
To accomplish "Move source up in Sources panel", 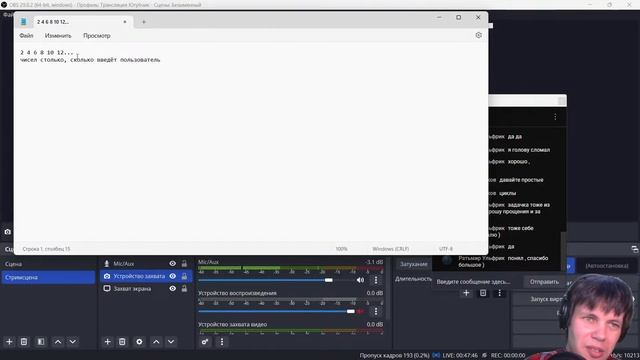I will pos(156,342).
